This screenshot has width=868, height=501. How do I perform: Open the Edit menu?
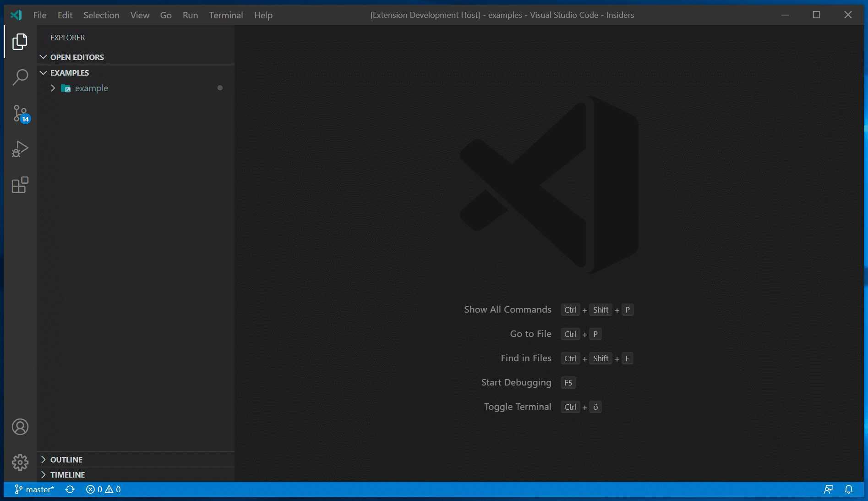tap(65, 15)
